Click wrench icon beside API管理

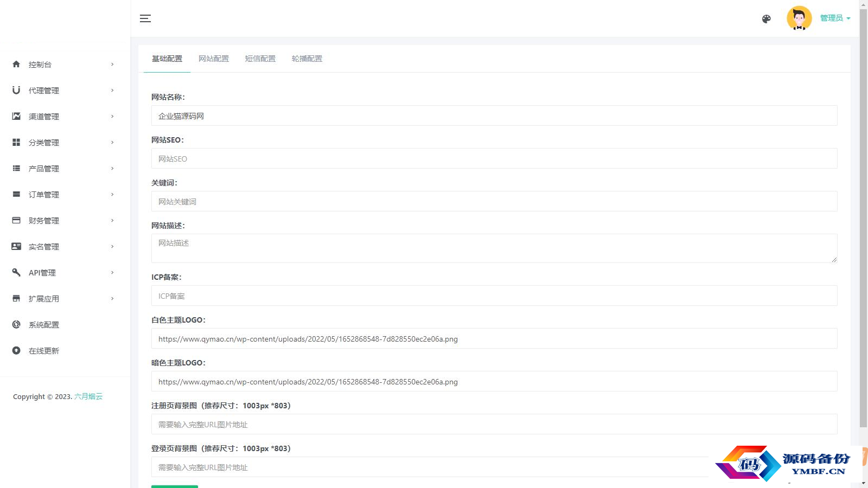pyautogui.click(x=16, y=272)
